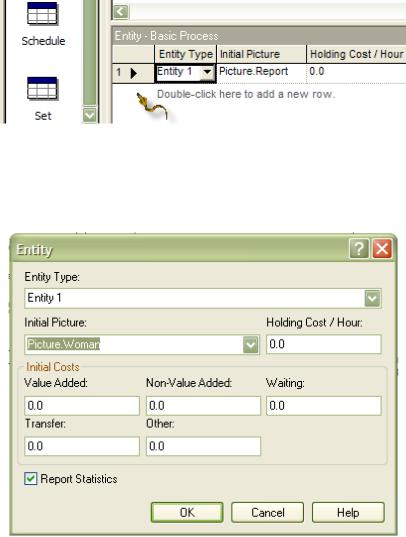Click the Other cost field

pyautogui.click(x=203, y=446)
